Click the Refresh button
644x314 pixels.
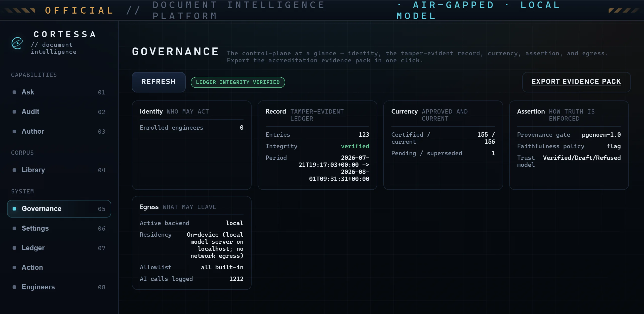click(158, 82)
